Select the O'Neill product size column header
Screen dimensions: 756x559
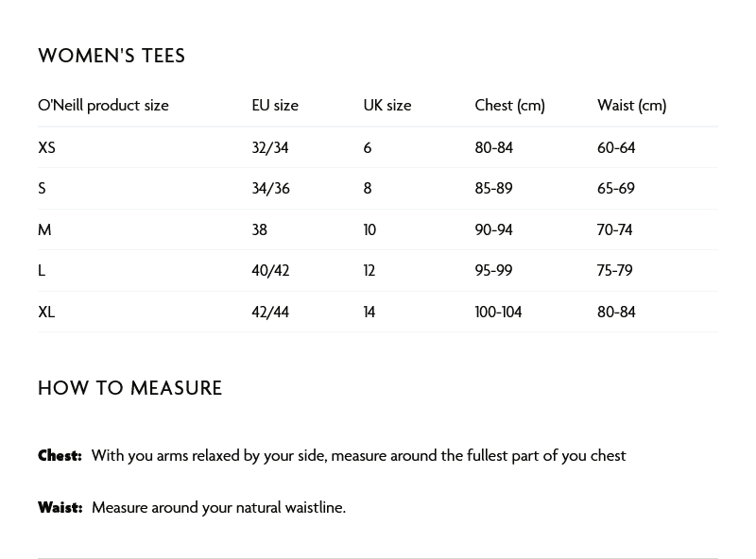[103, 106]
